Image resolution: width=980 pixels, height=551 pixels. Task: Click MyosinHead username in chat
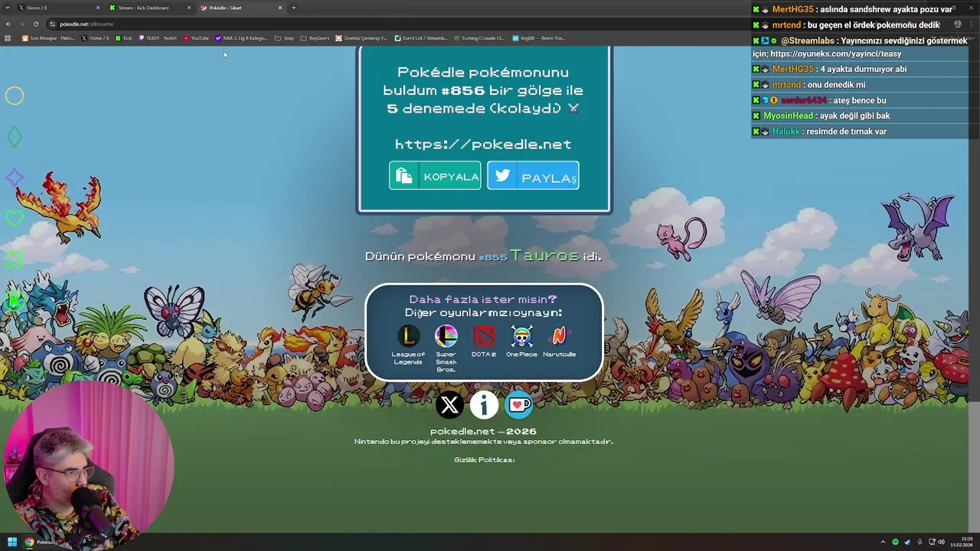(788, 116)
